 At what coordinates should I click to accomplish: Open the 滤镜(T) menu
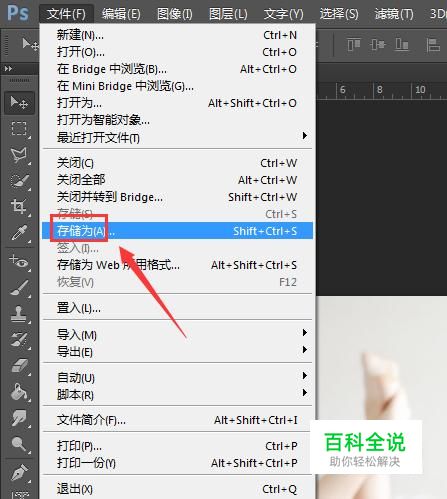[394, 14]
